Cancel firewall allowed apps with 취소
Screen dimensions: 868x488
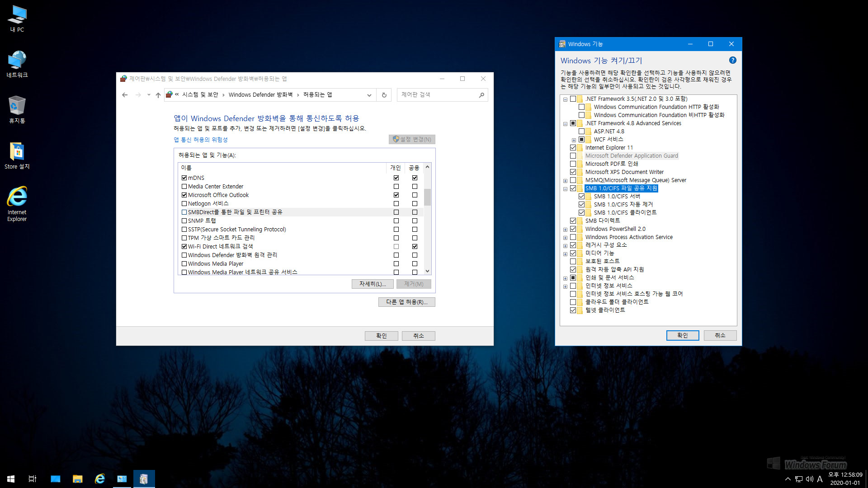pyautogui.click(x=419, y=336)
